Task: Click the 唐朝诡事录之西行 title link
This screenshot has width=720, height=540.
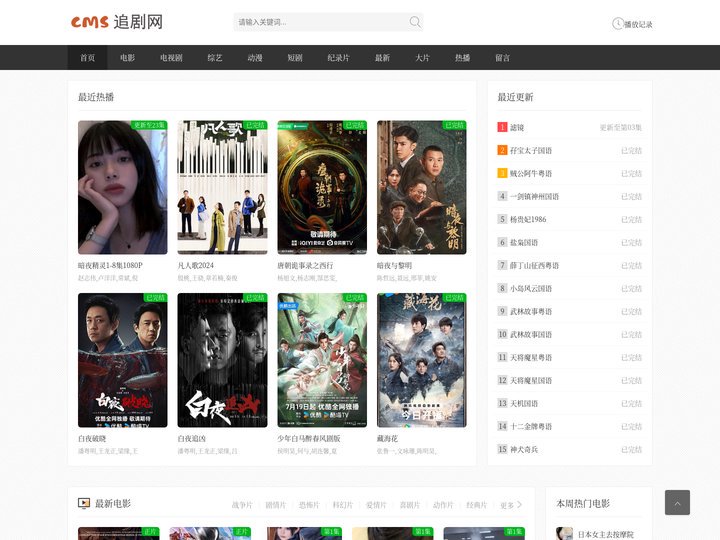Action: pos(305,265)
